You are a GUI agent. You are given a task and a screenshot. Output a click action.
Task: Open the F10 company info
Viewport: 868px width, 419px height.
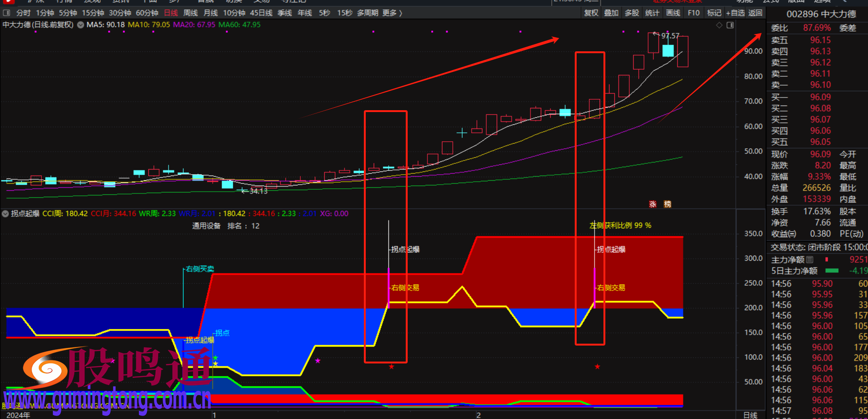(x=693, y=13)
